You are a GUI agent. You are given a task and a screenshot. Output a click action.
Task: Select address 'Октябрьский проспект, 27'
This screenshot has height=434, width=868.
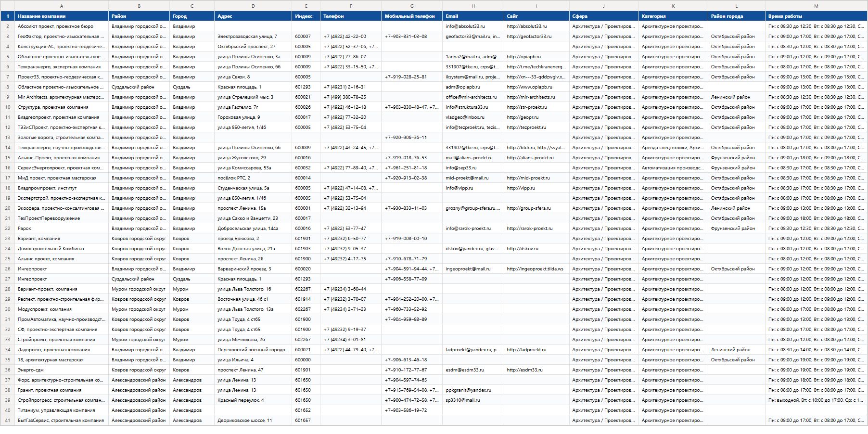click(253, 47)
